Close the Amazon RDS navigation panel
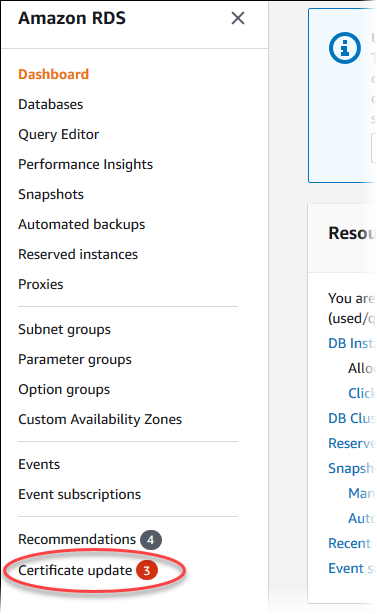This screenshot has height=614, width=377. point(238,18)
